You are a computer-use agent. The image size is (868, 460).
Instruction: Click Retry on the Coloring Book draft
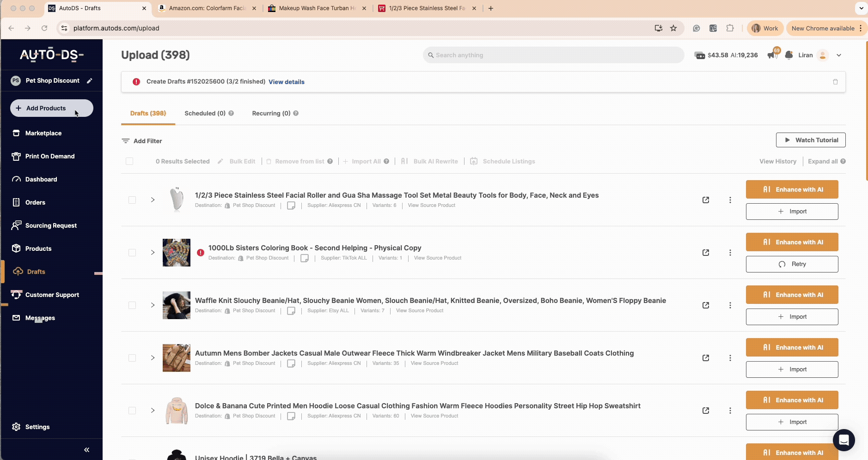[x=791, y=264]
